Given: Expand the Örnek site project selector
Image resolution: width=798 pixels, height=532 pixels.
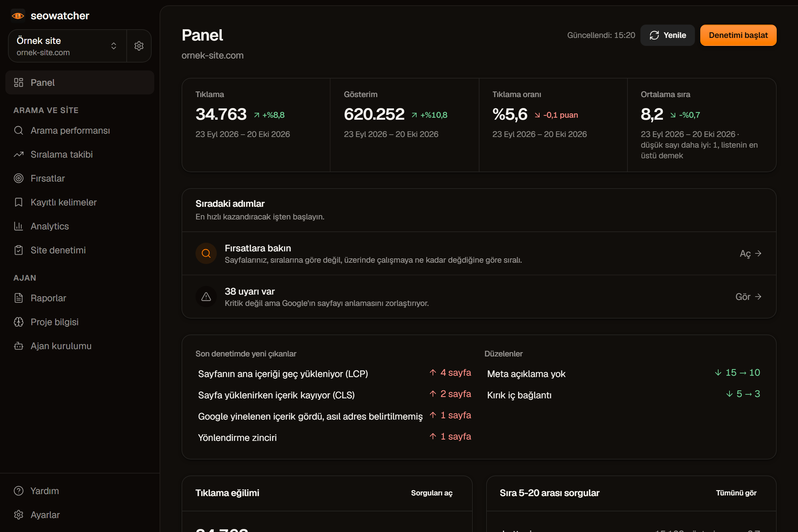Looking at the screenshot, I should (x=67, y=46).
